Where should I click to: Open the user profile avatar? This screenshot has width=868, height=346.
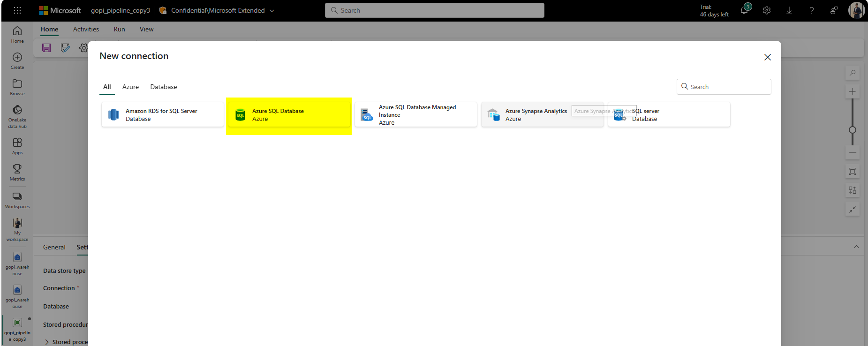[x=856, y=10]
